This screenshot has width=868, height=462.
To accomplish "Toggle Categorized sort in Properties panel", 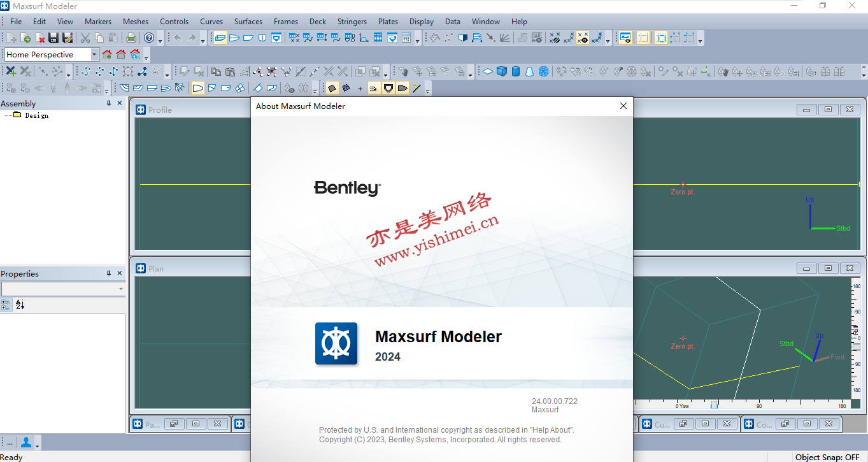I will [x=6, y=305].
